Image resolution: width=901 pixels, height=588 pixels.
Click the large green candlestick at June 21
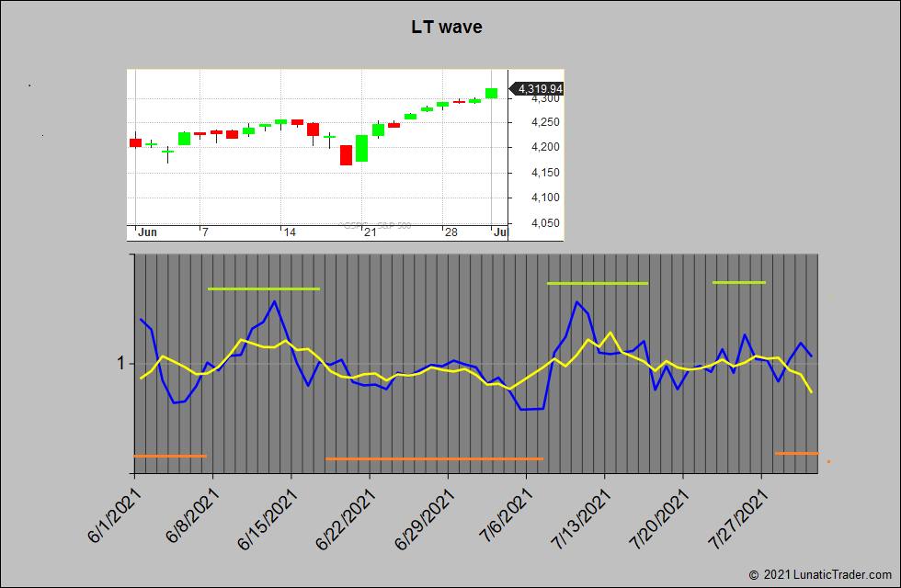click(362, 148)
